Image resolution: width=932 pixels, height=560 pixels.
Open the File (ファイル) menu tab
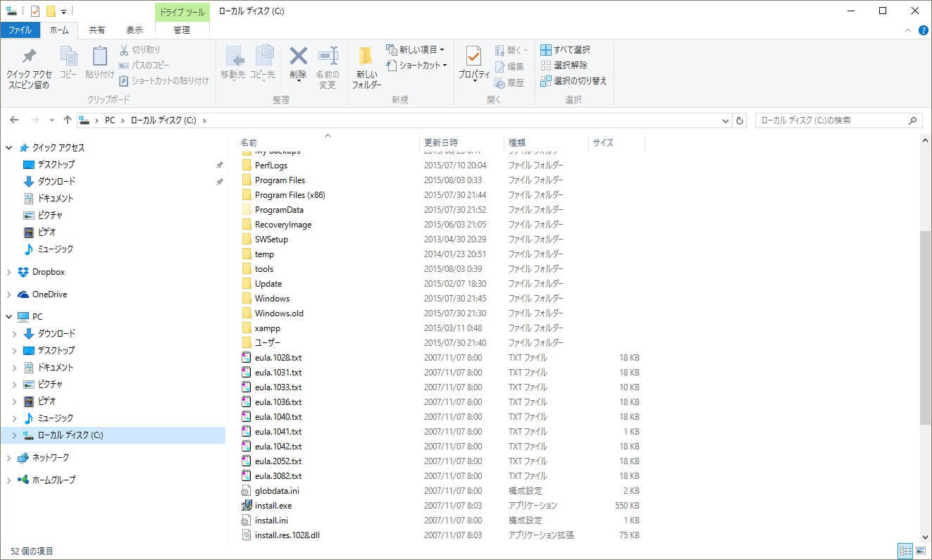20,30
